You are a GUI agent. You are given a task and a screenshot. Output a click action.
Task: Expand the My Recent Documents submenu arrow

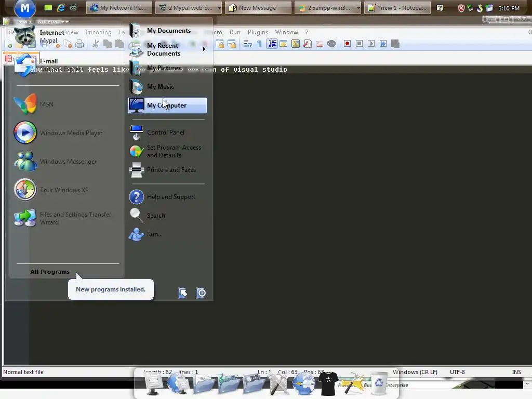[x=204, y=49]
